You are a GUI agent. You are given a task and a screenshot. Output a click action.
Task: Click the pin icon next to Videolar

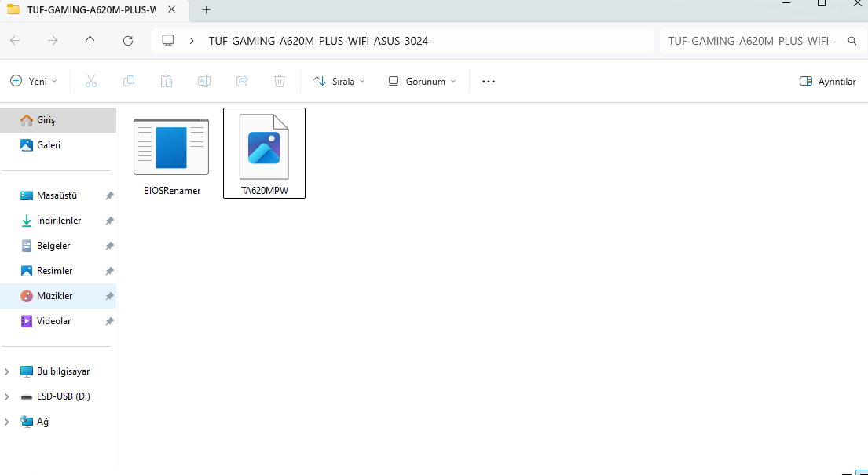coord(110,321)
